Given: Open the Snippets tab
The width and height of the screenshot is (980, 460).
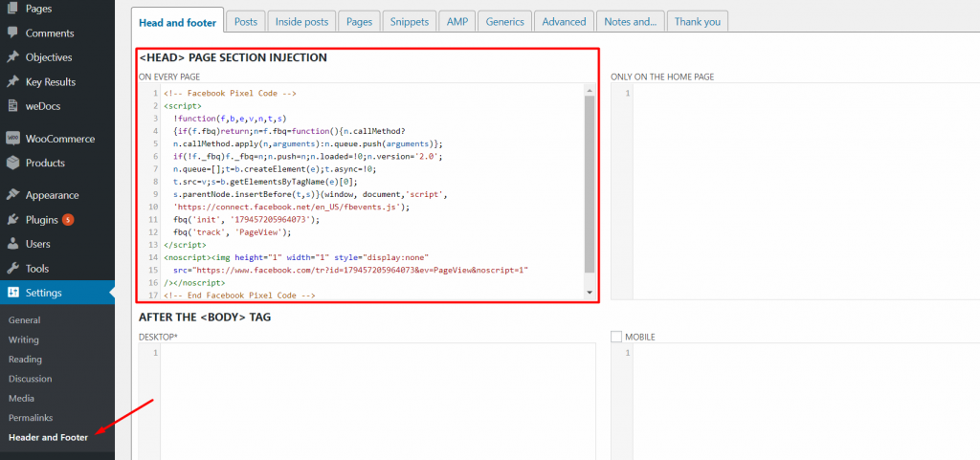Looking at the screenshot, I should (410, 21).
